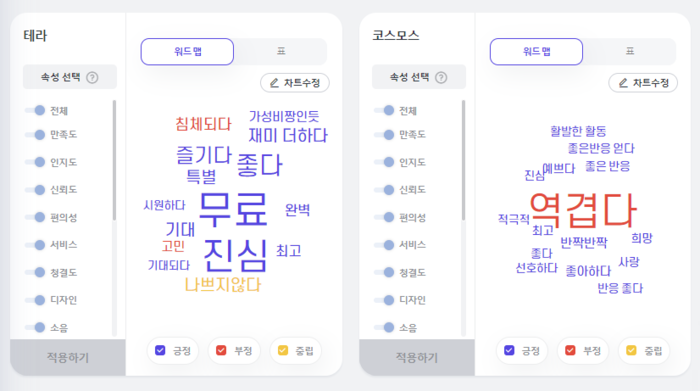Click pencil icon on 코스모스 차트수정
Image resolution: width=700 pixels, height=391 pixels.
coord(623,83)
